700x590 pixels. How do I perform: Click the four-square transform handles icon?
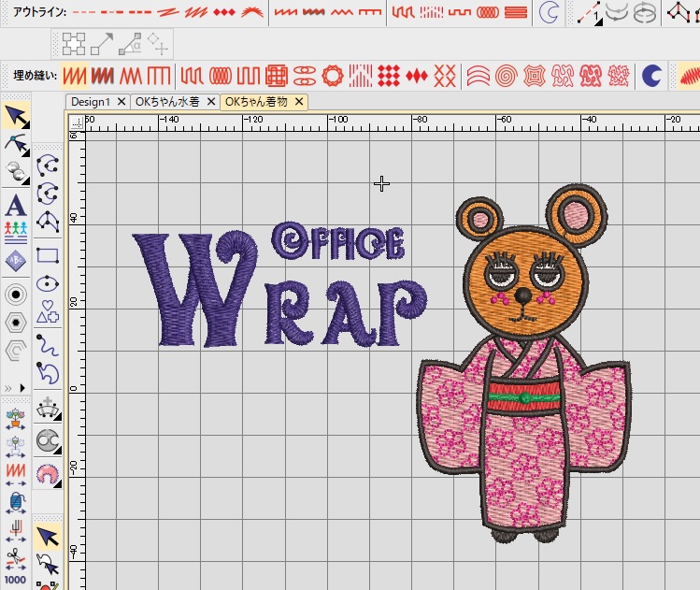pyautogui.click(x=74, y=44)
